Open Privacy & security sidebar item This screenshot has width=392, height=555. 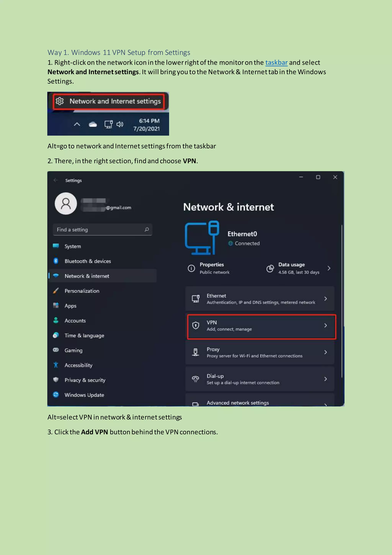103,380
